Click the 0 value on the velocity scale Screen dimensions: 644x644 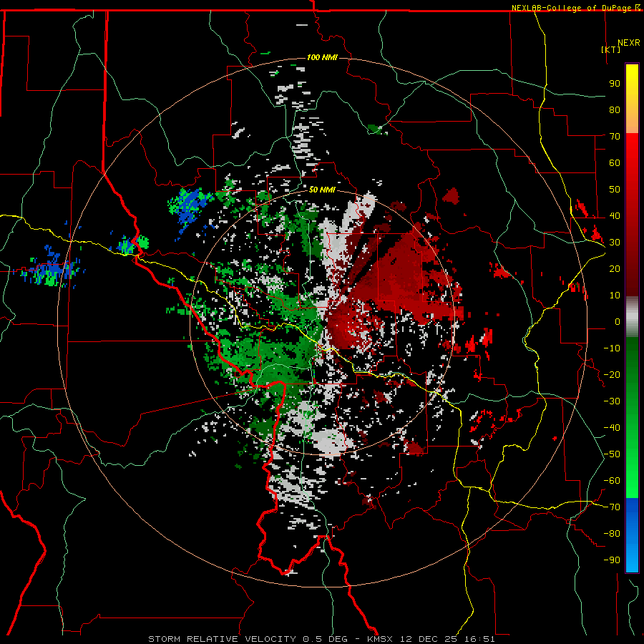pos(618,322)
